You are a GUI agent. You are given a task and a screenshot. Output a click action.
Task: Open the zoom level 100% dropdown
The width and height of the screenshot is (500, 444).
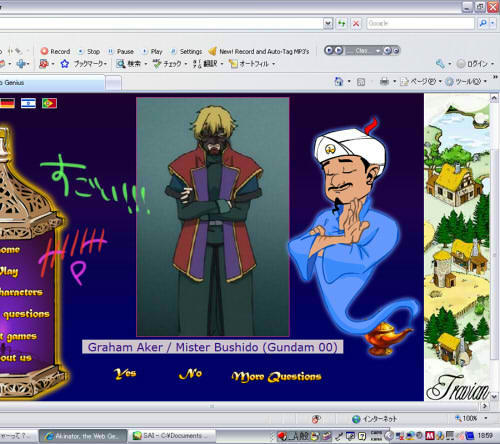pos(486,418)
